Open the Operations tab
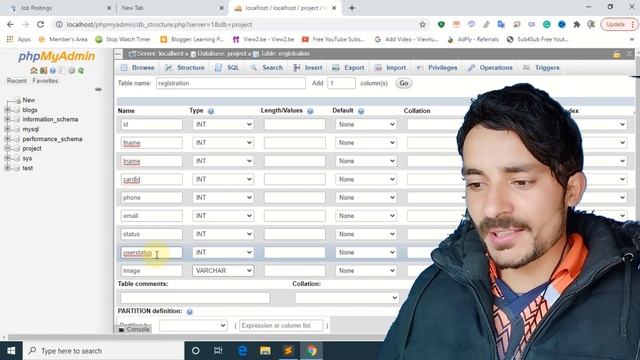The image size is (640, 360). pos(491,68)
